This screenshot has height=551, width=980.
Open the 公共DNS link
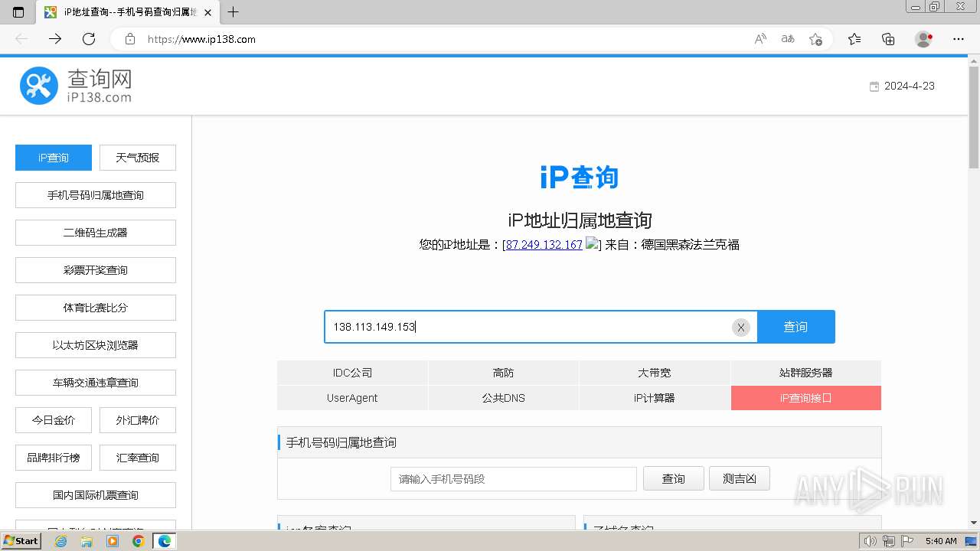(x=504, y=398)
